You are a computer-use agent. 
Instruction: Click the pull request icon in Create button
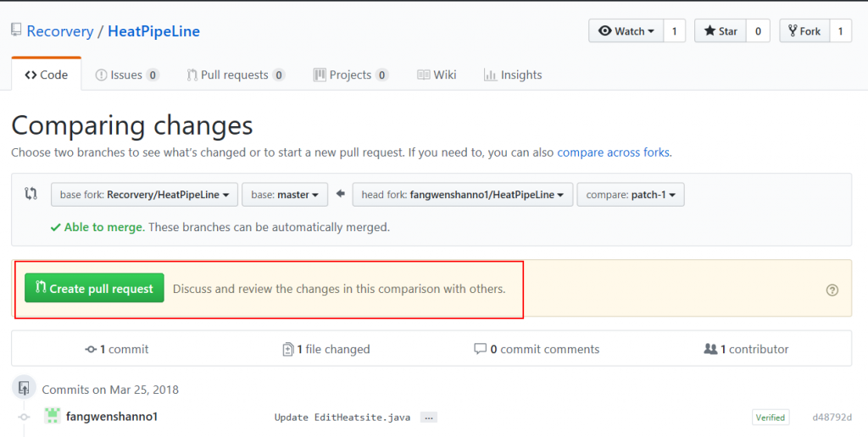point(41,286)
